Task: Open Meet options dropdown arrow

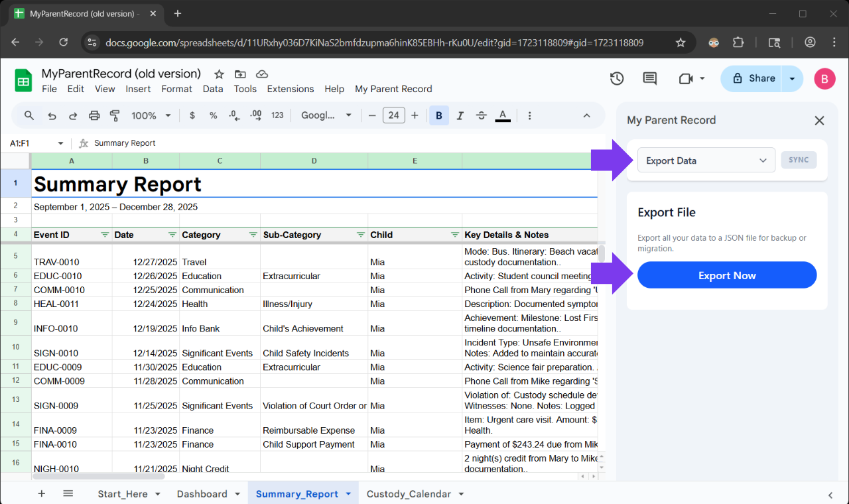Action: (702, 78)
